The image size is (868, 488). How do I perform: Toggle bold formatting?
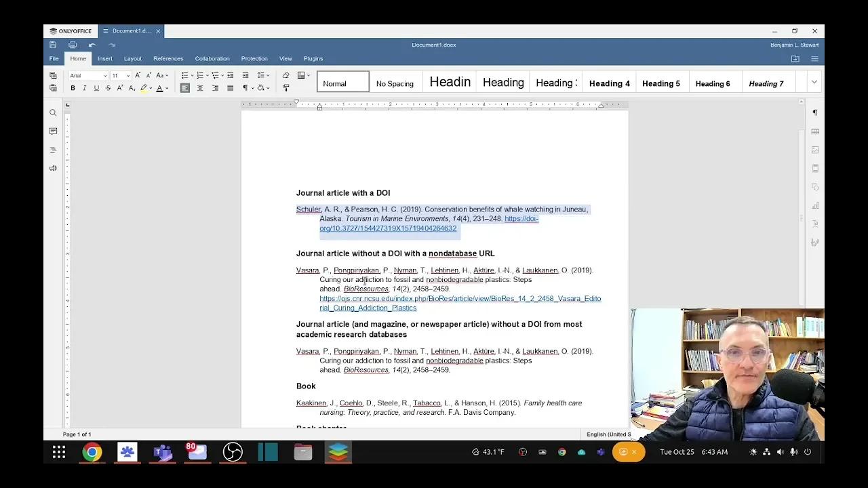tap(73, 88)
